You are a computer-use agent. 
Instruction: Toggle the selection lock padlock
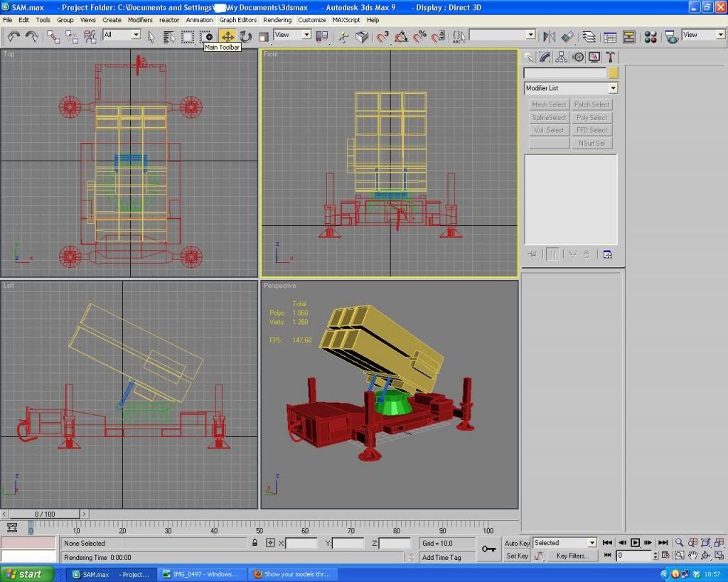tap(255, 543)
